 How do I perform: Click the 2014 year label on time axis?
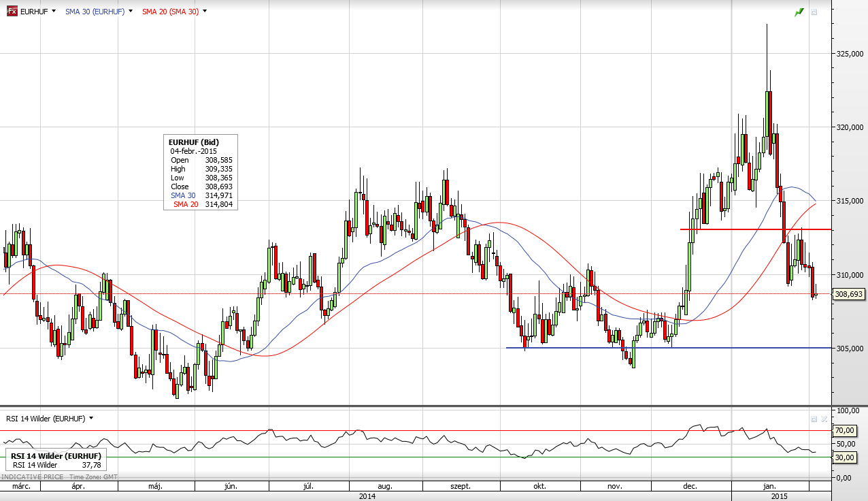(368, 496)
